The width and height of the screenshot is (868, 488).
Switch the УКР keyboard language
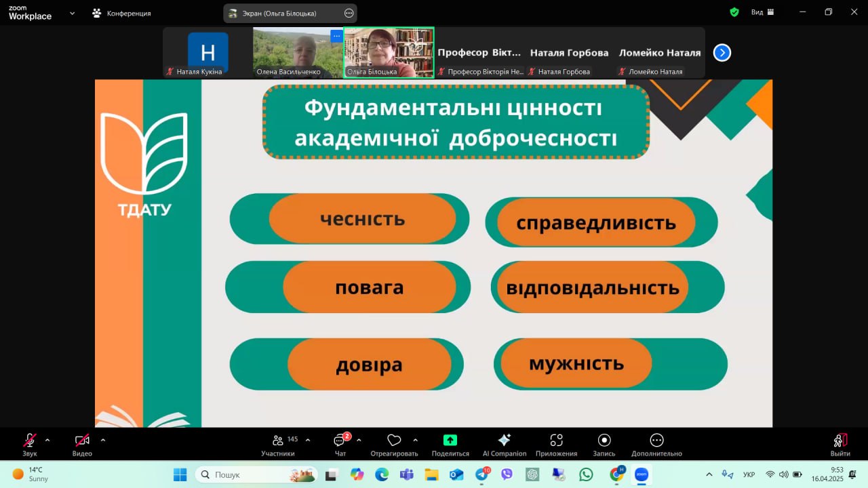tap(749, 474)
